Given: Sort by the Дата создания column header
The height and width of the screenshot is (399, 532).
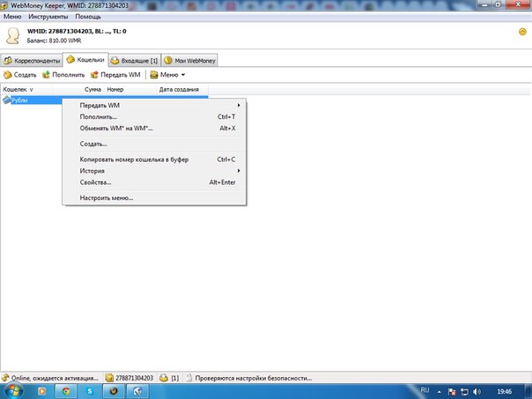Looking at the screenshot, I should coord(182,90).
